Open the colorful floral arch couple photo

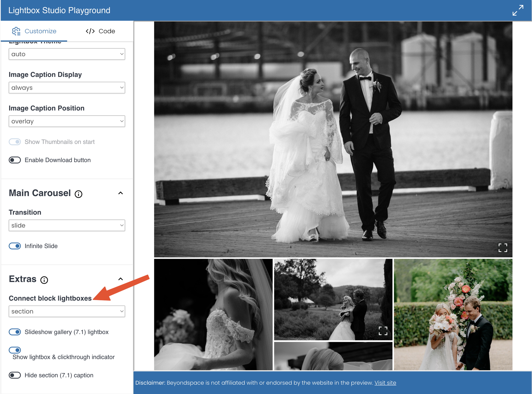[x=453, y=314]
